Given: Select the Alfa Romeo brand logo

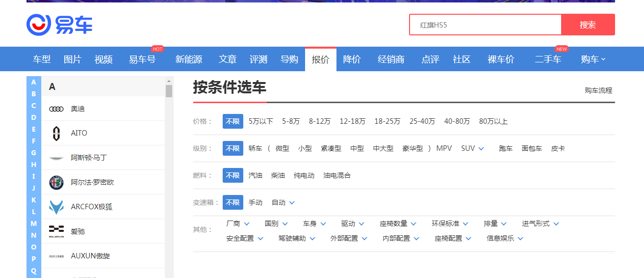Looking at the screenshot, I should 56,182.
